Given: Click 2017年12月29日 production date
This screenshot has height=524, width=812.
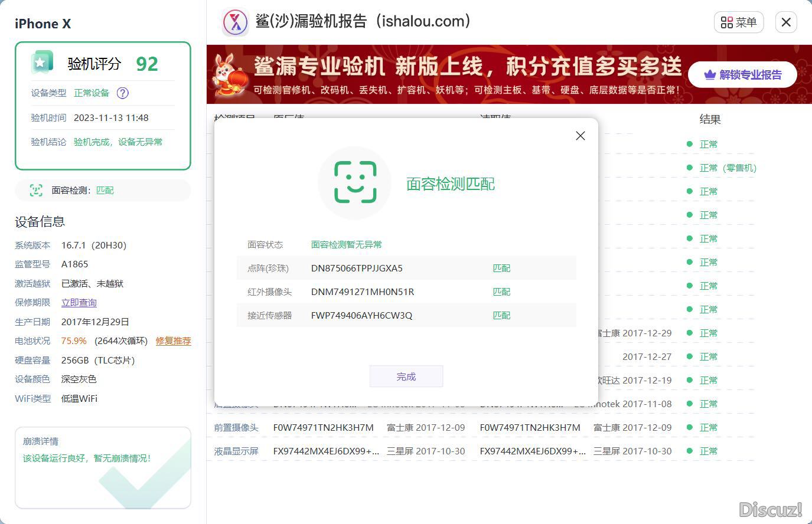Looking at the screenshot, I should tap(95, 322).
